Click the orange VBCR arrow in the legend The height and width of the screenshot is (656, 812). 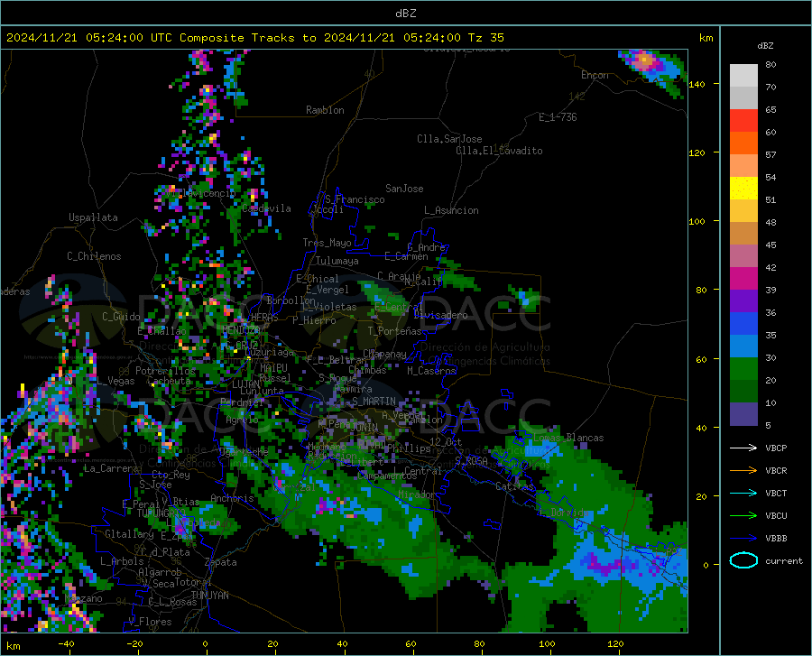coord(743,471)
